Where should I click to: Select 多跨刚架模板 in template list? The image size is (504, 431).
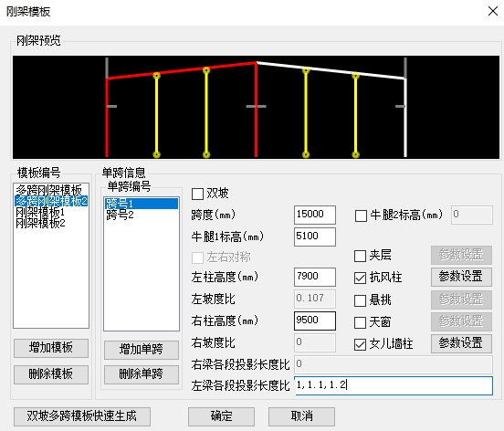click(49, 189)
